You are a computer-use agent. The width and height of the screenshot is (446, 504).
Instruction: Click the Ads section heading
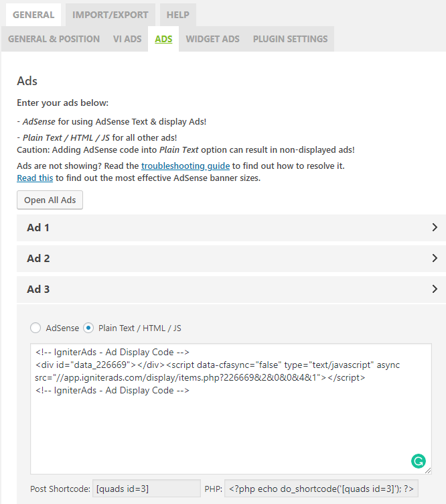point(27,81)
